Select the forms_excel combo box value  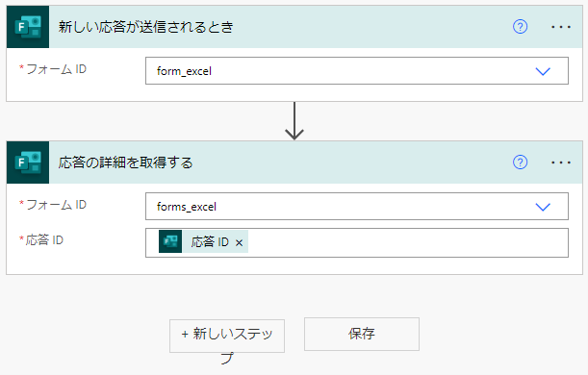(357, 207)
